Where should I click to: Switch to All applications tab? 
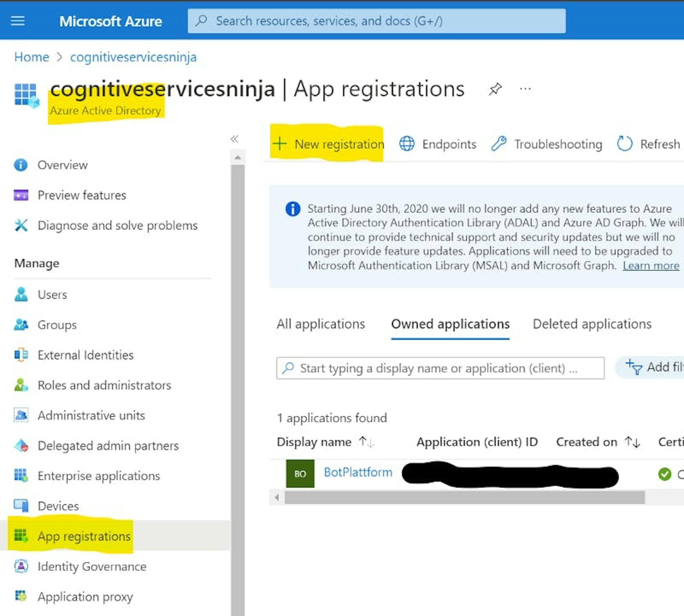click(321, 324)
